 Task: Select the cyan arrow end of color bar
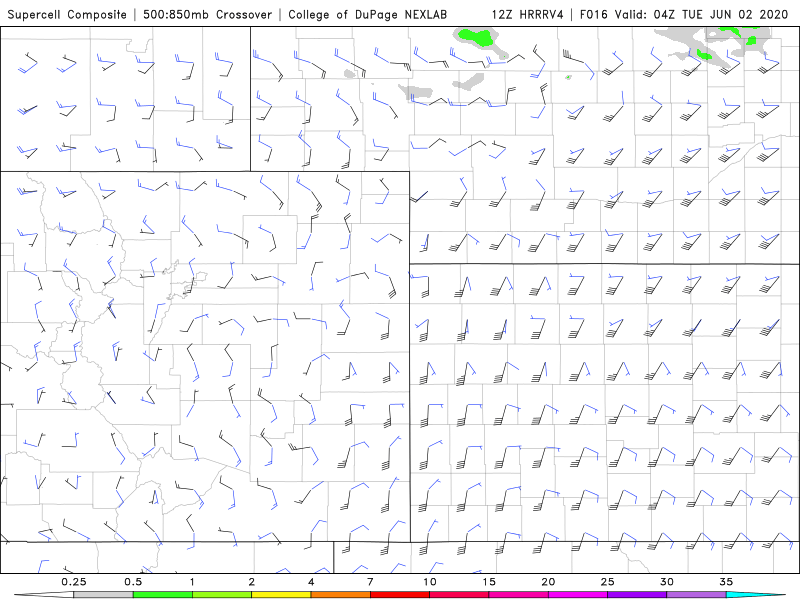pos(756,595)
